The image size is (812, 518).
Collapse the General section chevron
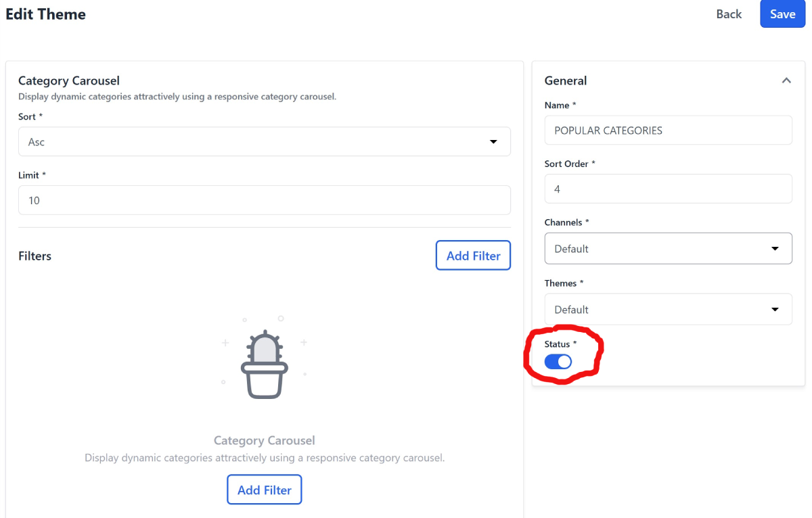pyautogui.click(x=786, y=80)
